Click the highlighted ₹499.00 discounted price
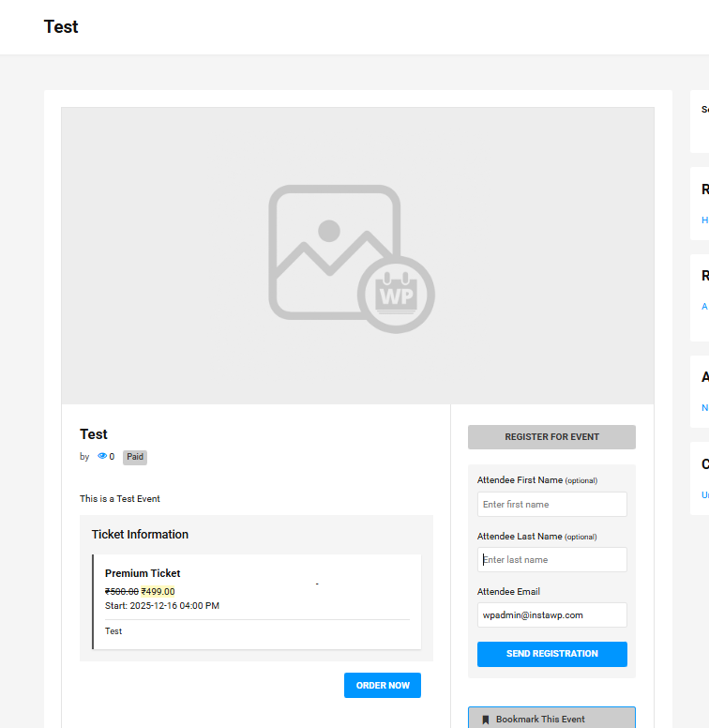The height and width of the screenshot is (728, 709). pos(158,591)
